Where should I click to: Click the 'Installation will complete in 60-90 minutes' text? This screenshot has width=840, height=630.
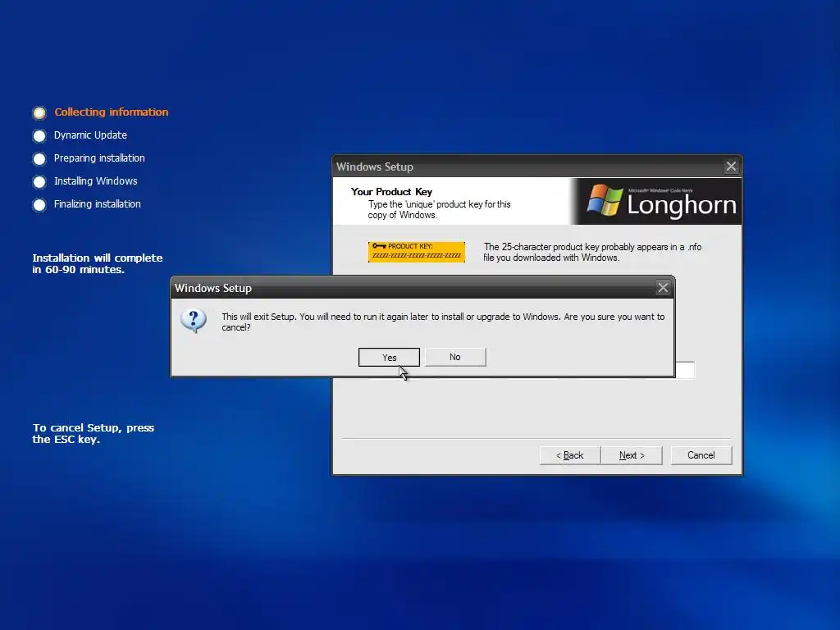[98, 263]
